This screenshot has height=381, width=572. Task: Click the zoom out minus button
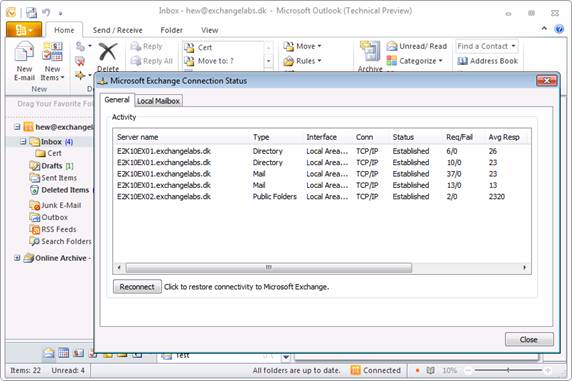(x=468, y=370)
